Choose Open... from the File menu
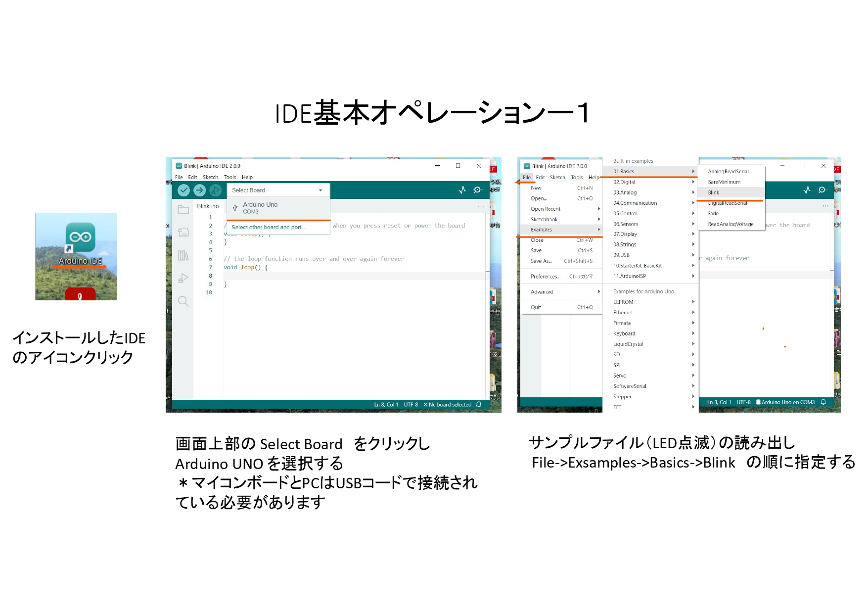The image size is (868, 614). click(x=561, y=198)
